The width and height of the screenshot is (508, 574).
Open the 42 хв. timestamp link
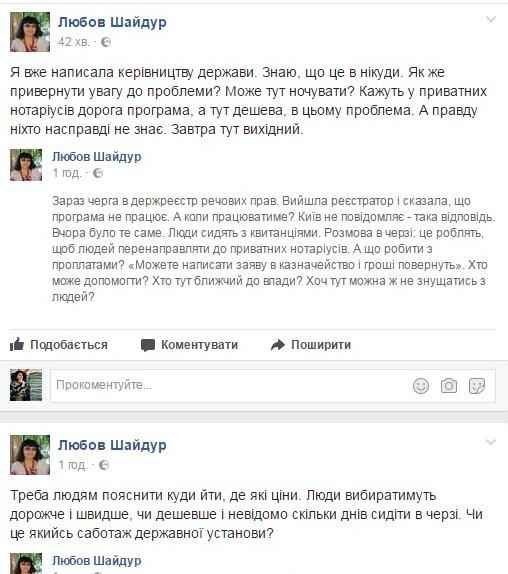[74, 42]
